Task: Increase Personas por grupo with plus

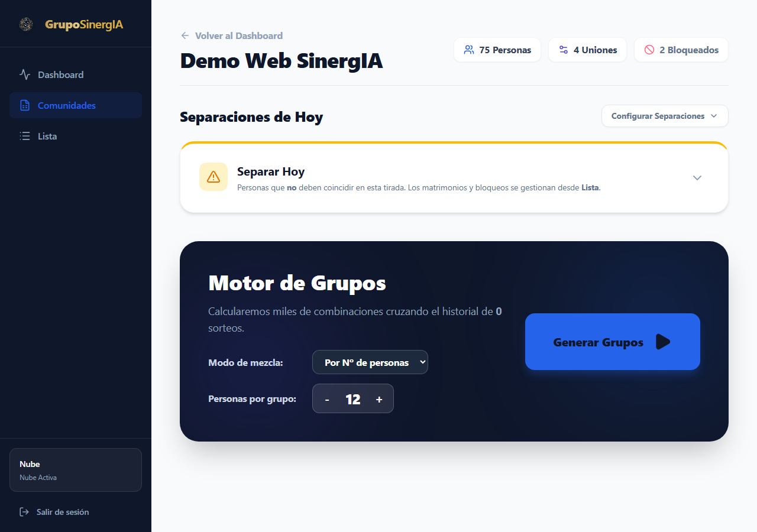Action: [x=379, y=400]
